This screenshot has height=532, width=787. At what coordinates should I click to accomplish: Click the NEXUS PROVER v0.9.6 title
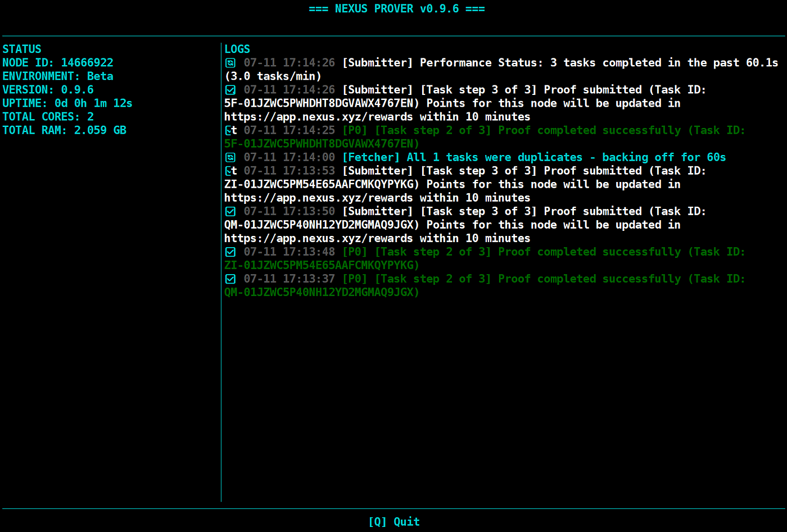pyautogui.click(x=397, y=8)
